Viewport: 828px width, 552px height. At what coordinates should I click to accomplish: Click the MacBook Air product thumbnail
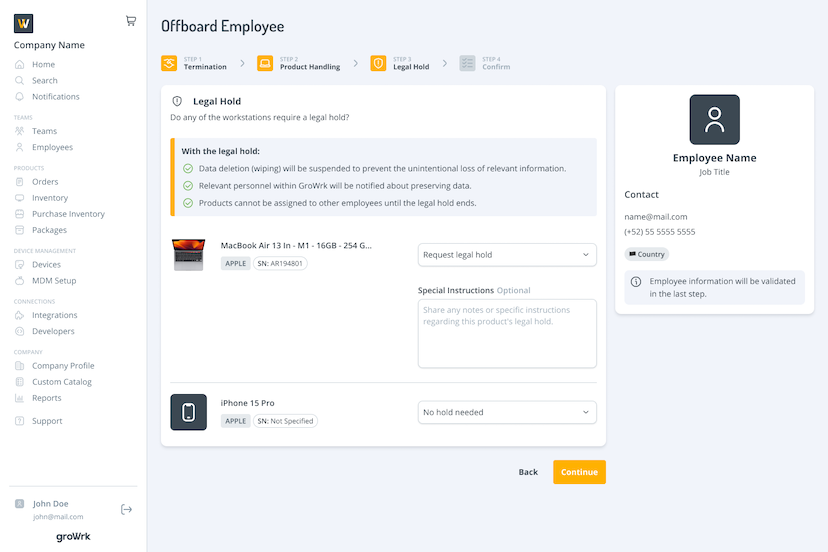click(188, 255)
